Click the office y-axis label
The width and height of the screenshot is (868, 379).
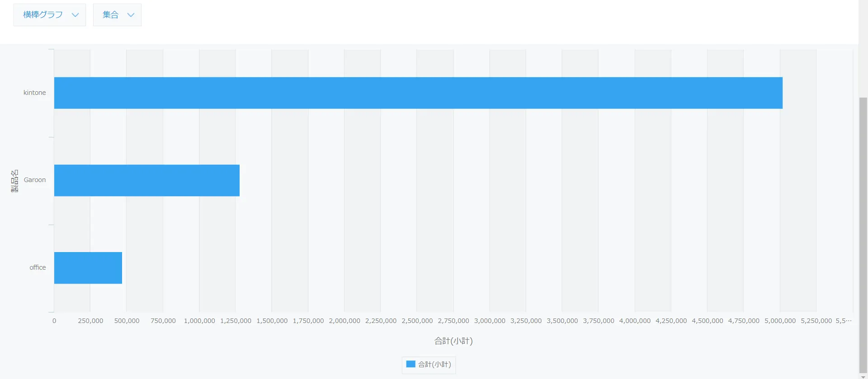click(38, 267)
